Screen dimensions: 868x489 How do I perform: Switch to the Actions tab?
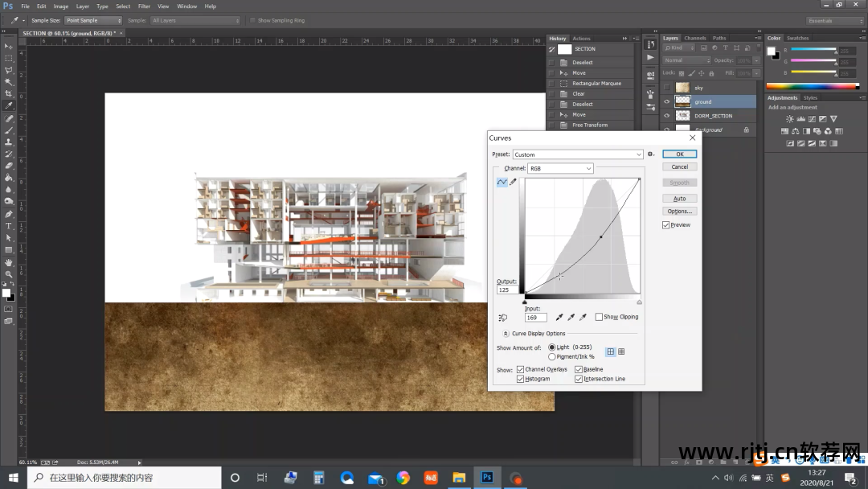point(581,39)
